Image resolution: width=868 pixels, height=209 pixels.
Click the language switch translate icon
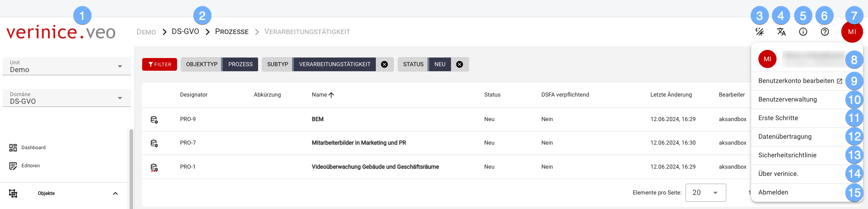click(x=781, y=32)
